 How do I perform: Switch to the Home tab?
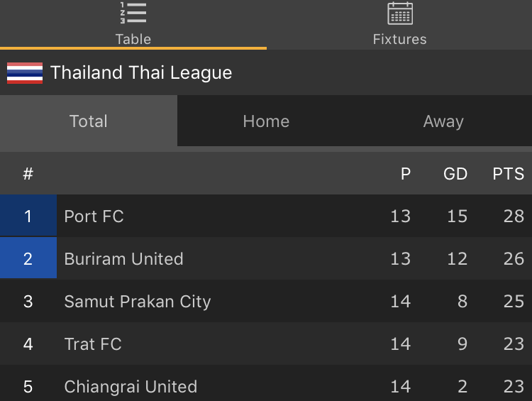coord(266,121)
